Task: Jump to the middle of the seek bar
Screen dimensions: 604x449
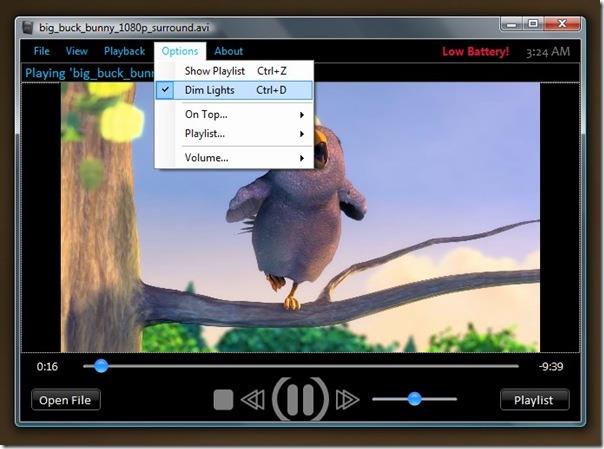Action: (x=301, y=366)
